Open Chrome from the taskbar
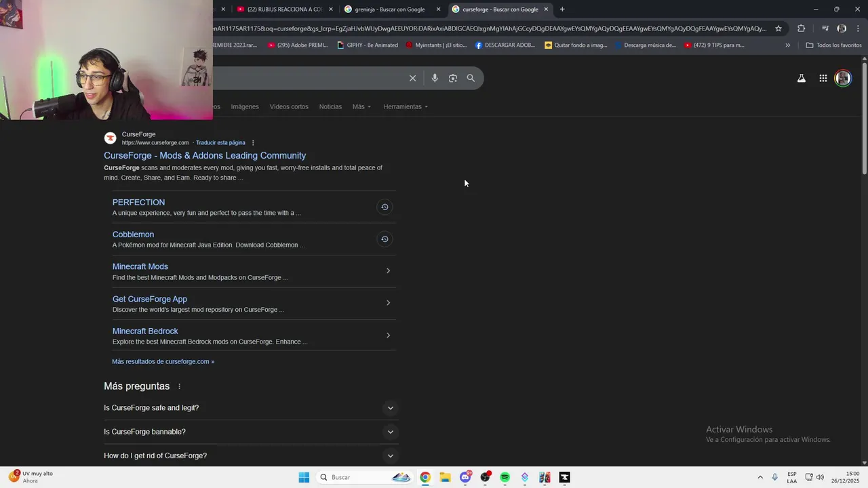 [x=425, y=477]
